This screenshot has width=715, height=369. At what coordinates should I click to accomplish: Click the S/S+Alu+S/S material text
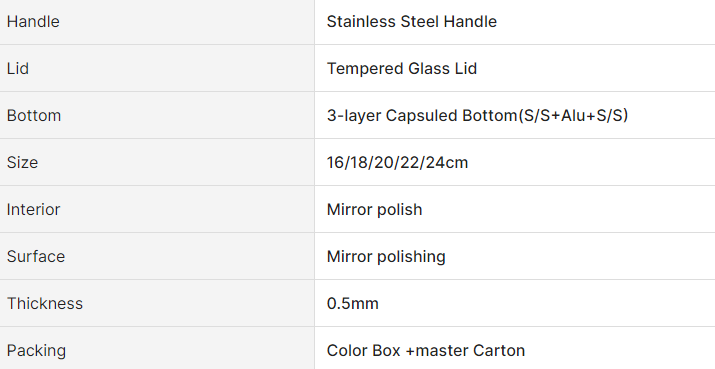pos(573,115)
